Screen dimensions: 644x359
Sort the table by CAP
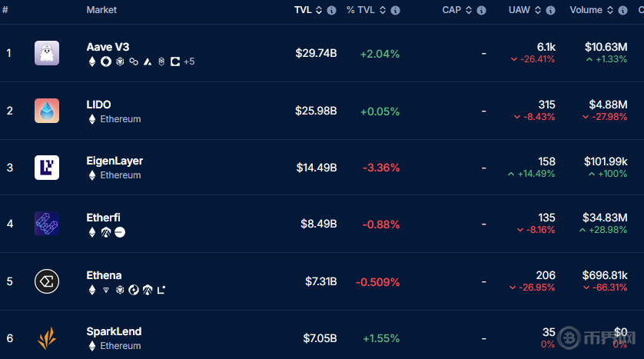[451, 11]
